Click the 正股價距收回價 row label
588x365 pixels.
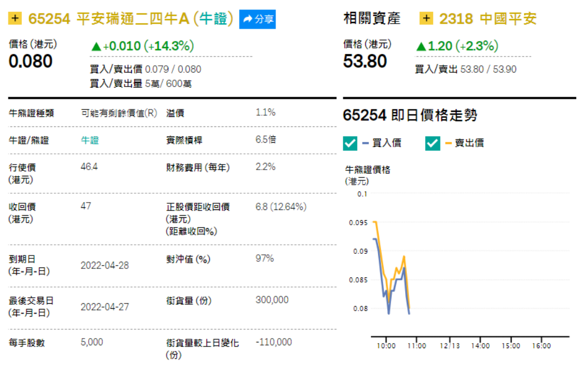click(198, 219)
